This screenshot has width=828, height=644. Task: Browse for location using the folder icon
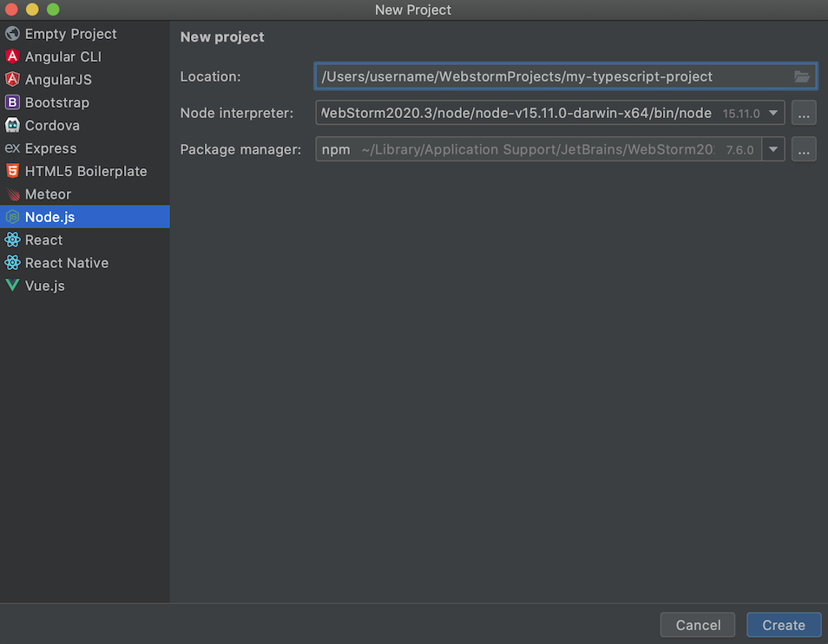click(802, 76)
